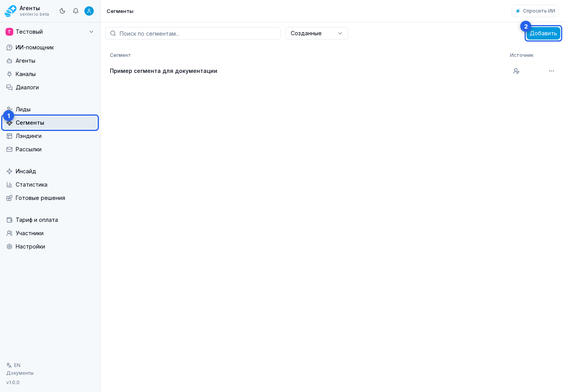
Task: Click the Агенты robot icon in sidebar
Action: pyautogui.click(x=9, y=61)
